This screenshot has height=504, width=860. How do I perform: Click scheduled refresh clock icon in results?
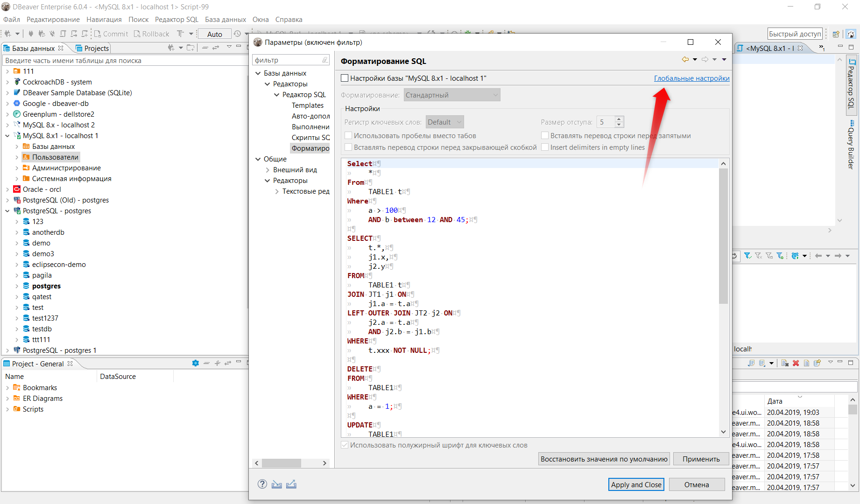[x=795, y=256]
